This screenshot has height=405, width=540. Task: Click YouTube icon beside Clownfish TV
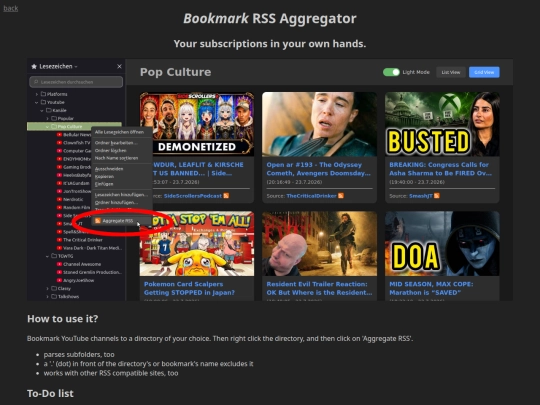click(x=59, y=143)
